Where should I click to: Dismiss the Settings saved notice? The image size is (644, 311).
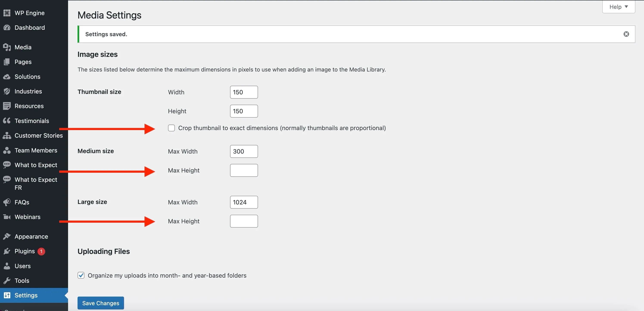(x=626, y=34)
